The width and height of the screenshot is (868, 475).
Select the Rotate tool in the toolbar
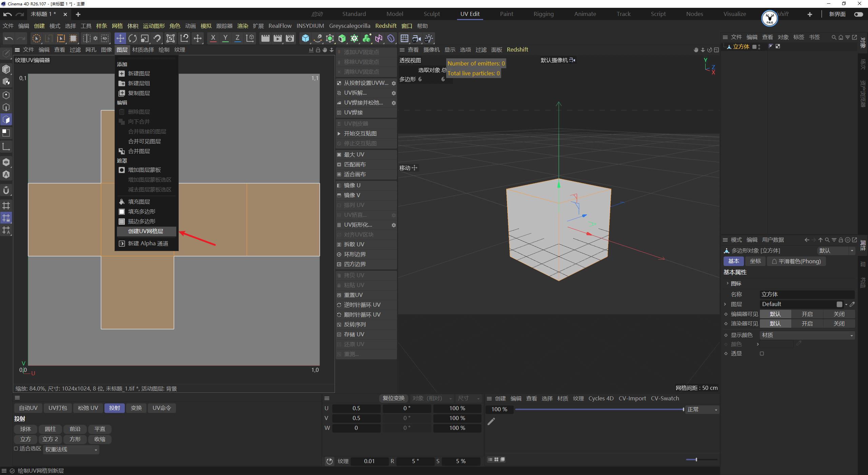click(x=133, y=38)
